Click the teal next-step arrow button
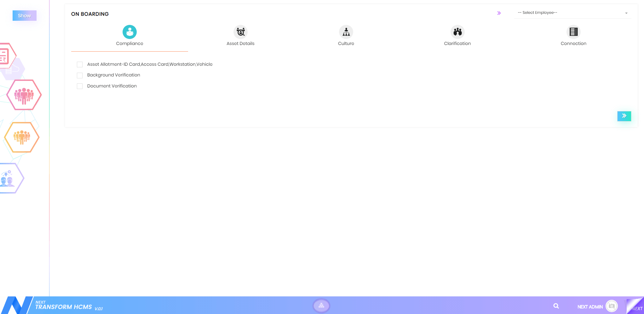 point(624,116)
